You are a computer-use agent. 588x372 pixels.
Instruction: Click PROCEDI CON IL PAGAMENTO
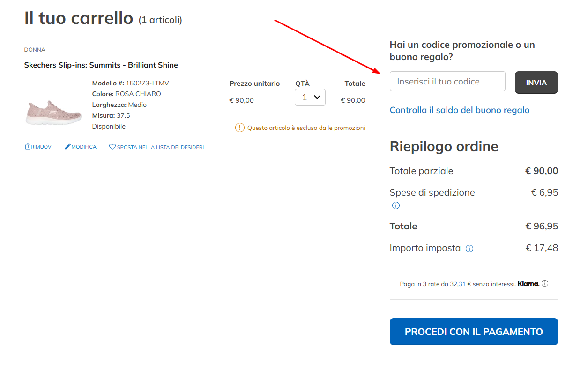[473, 332]
